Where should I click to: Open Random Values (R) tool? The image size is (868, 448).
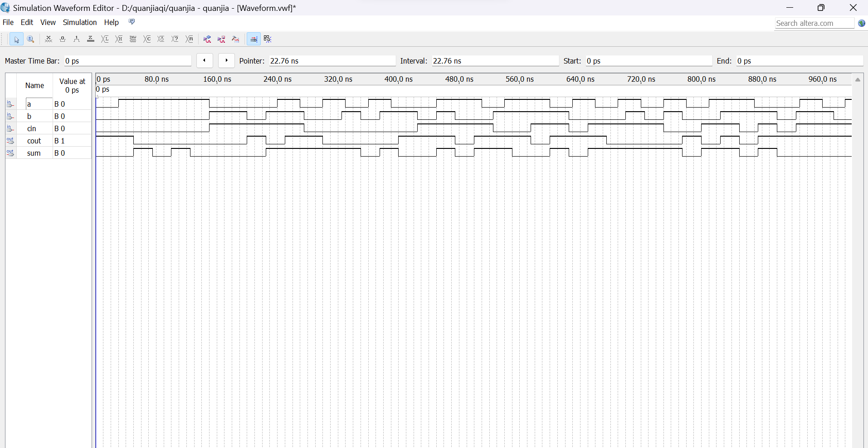(x=190, y=39)
